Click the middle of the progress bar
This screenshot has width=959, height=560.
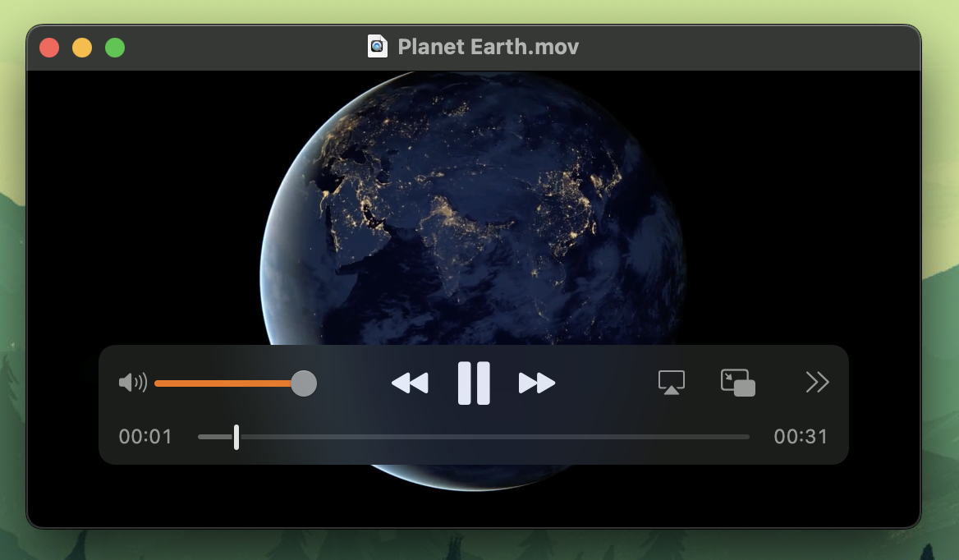point(474,437)
